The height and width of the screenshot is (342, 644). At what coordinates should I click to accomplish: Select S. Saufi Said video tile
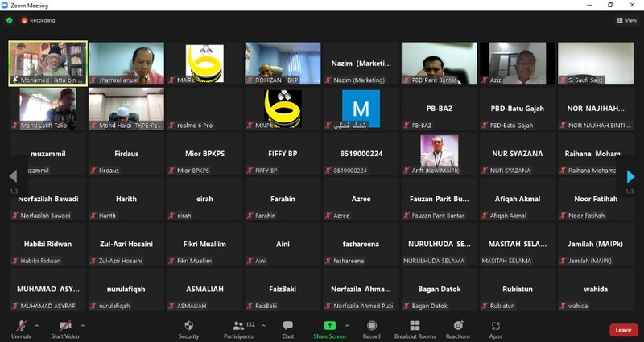point(596,64)
